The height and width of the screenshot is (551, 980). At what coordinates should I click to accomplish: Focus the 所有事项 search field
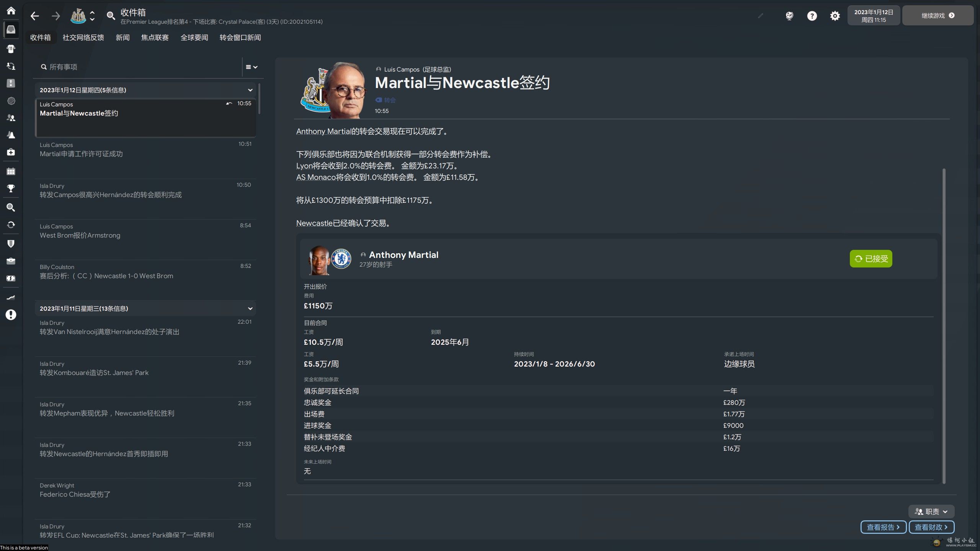click(140, 67)
